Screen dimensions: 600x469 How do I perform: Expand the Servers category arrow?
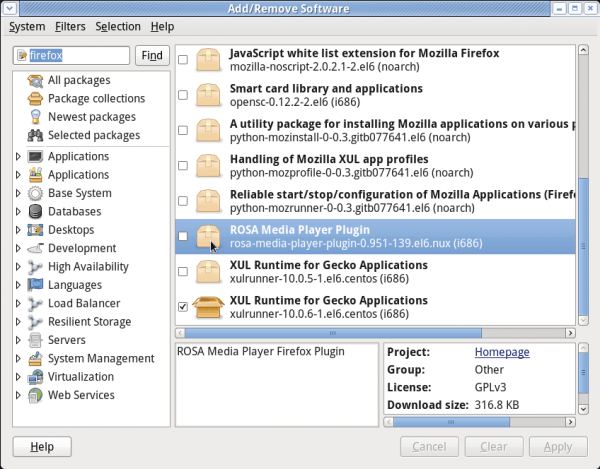pos(18,340)
